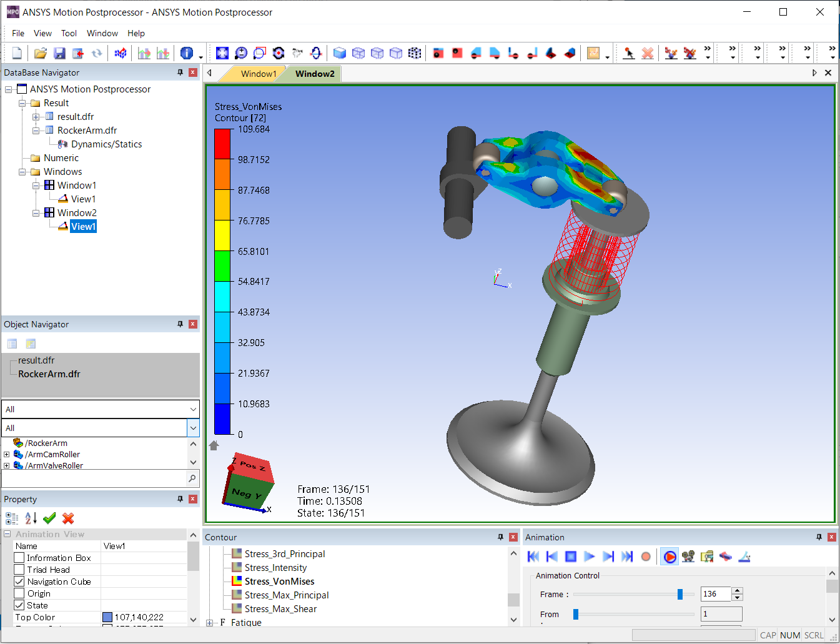This screenshot has height=644, width=840.
Task: Click the isometric view icon at toolbar end
Action: (x=570, y=53)
